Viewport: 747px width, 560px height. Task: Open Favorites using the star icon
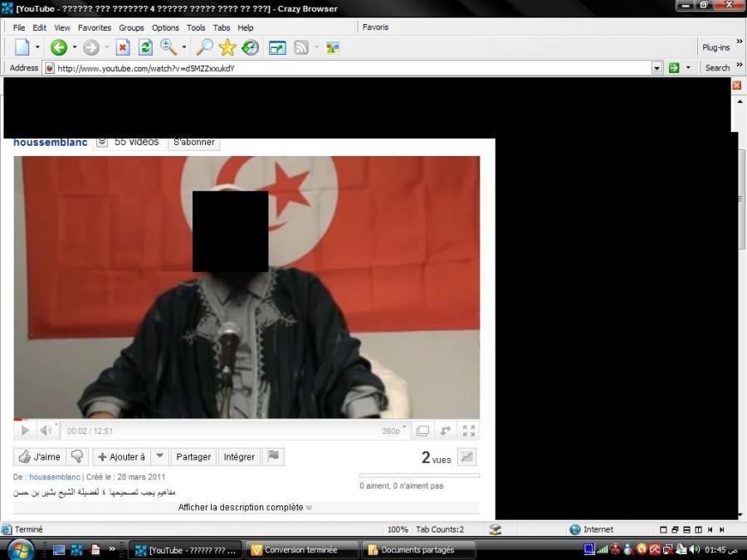pos(227,48)
